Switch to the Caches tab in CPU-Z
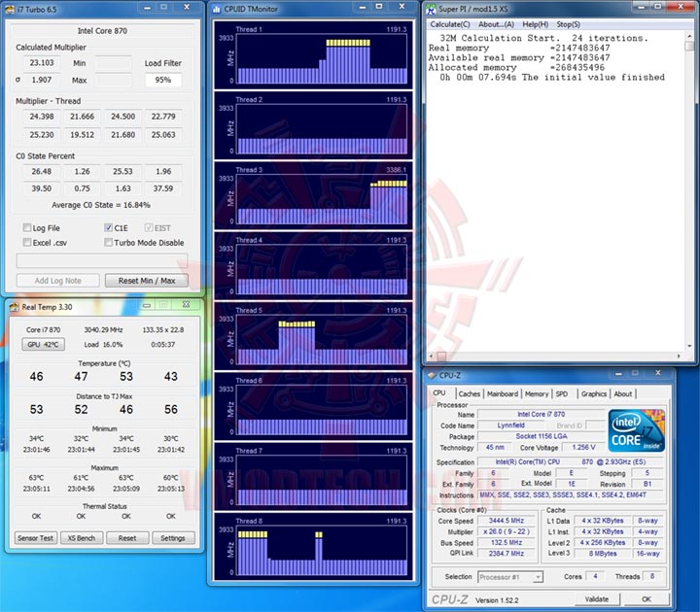The image size is (700, 612). (470, 393)
